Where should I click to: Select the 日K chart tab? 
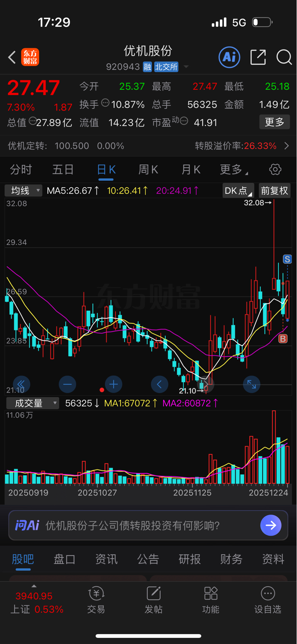point(106,169)
